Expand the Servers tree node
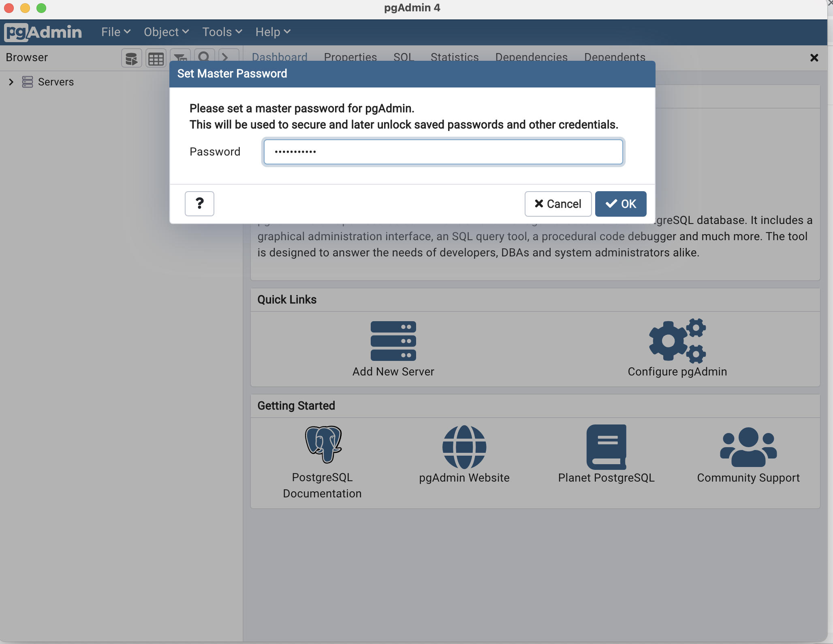 click(x=11, y=82)
